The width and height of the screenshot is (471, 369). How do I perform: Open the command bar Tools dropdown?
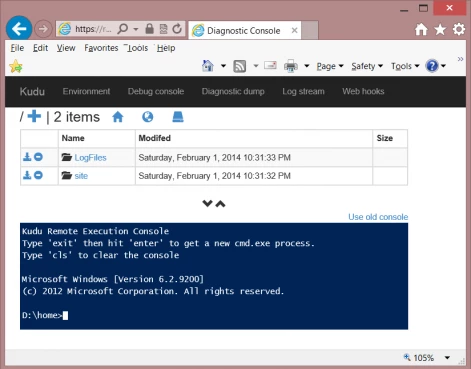[405, 66]
